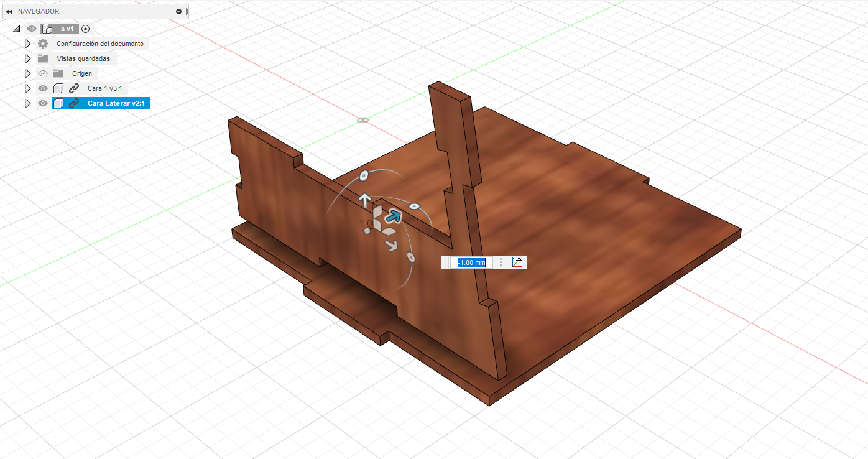Click the topmost rotation handle on manipulator

(x=364, y=175)
